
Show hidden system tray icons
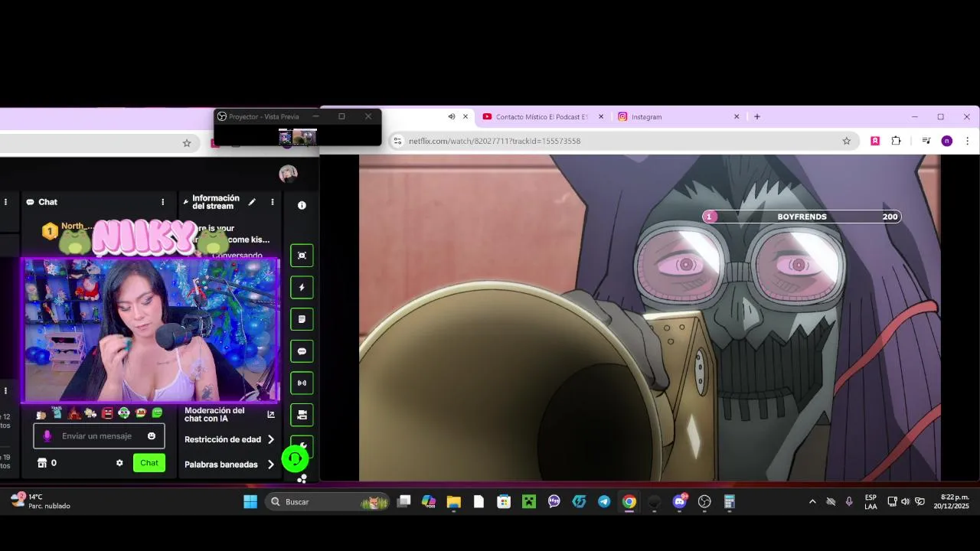tap(812, 502)
